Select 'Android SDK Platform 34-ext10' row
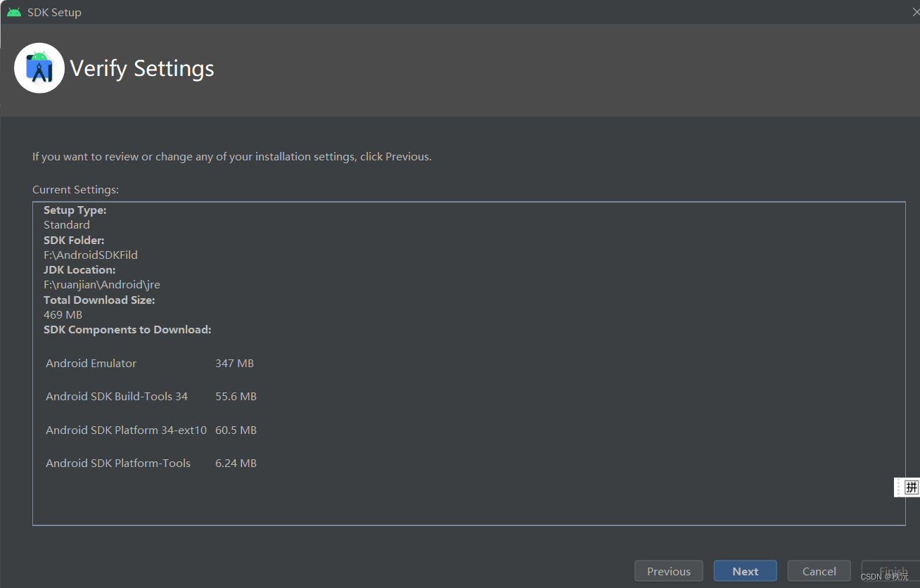This screenshot has height=588, width=920. click(151, 430)
